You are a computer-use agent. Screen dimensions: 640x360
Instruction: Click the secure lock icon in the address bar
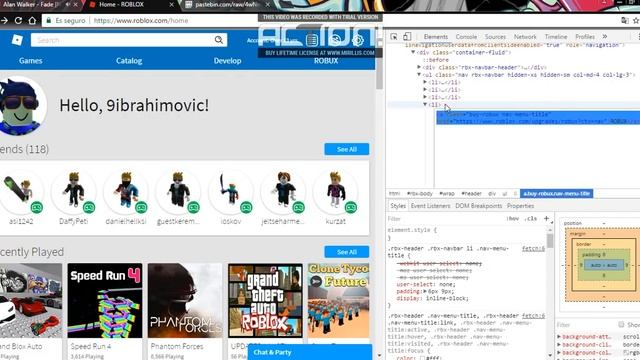click(49, 20)
